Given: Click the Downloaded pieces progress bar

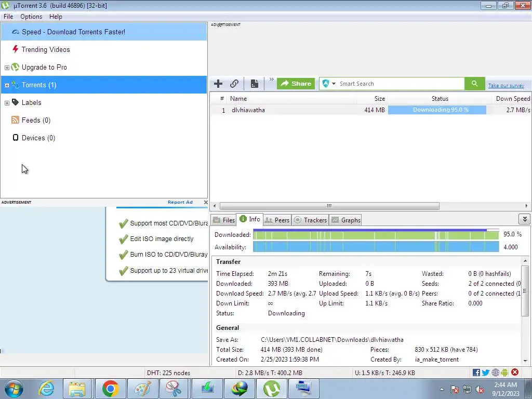Looking at the screenshot, I should (x=376, y=234).
